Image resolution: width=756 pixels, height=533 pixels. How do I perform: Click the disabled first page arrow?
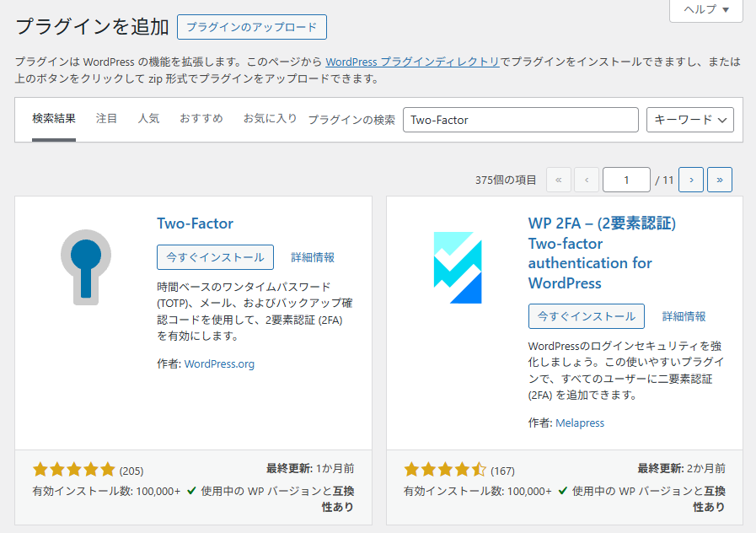(x=558, y=180)
